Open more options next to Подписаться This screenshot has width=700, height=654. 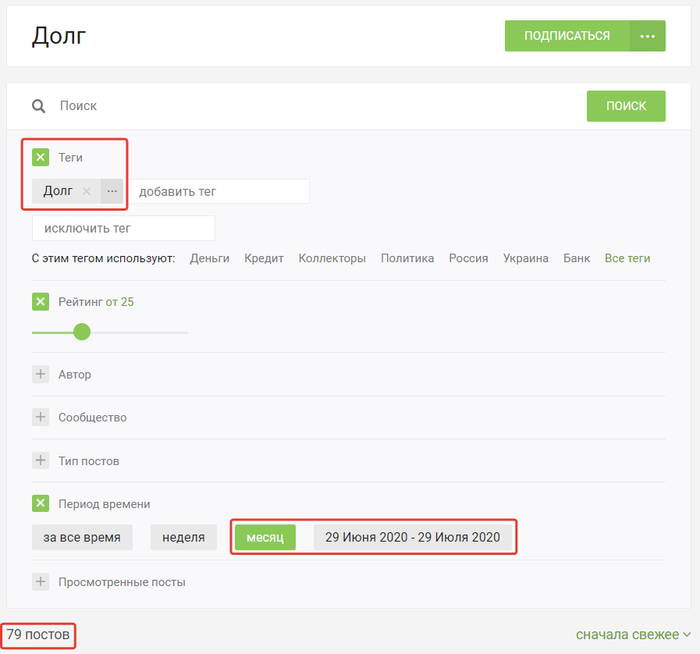(x=647, y=36)
